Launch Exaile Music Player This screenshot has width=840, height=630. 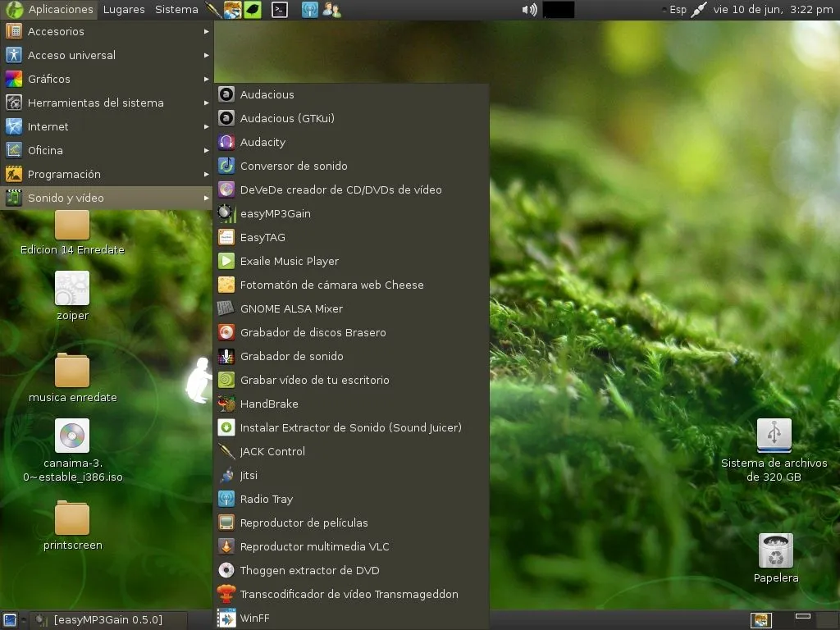(289, 261)
